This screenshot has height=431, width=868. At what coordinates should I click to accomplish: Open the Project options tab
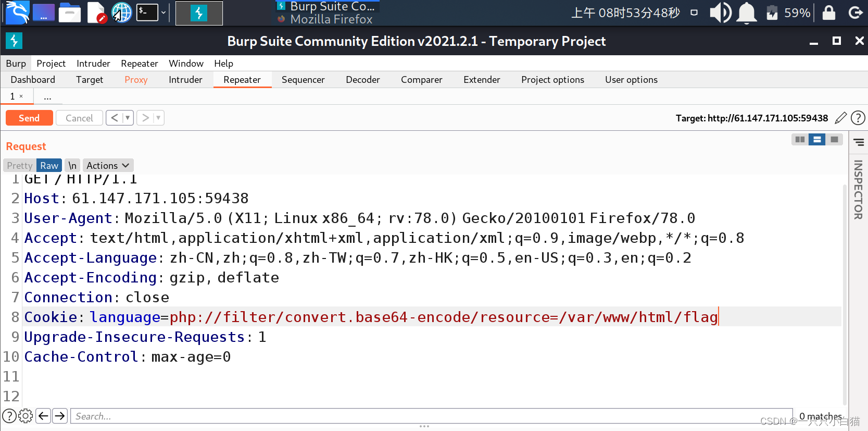552,80
